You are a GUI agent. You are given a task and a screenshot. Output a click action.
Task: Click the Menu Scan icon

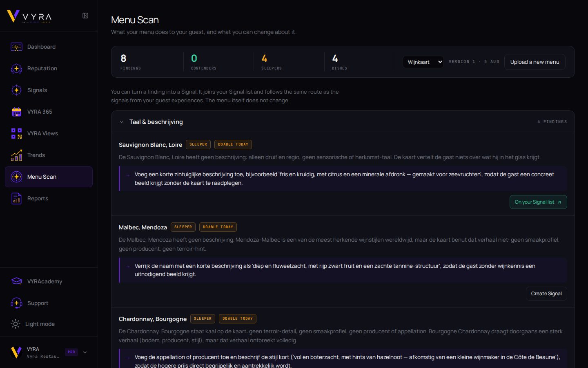click(x=16, y=177)
